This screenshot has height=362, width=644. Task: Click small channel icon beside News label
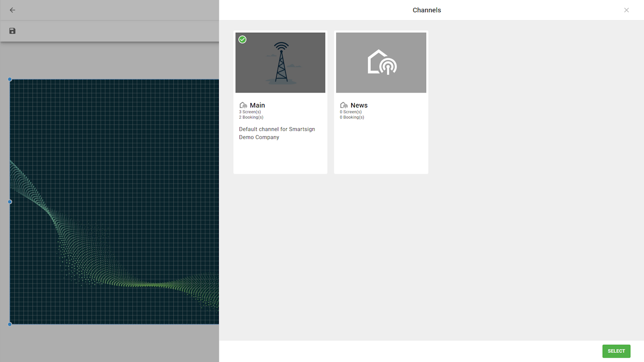click(344, 106)
